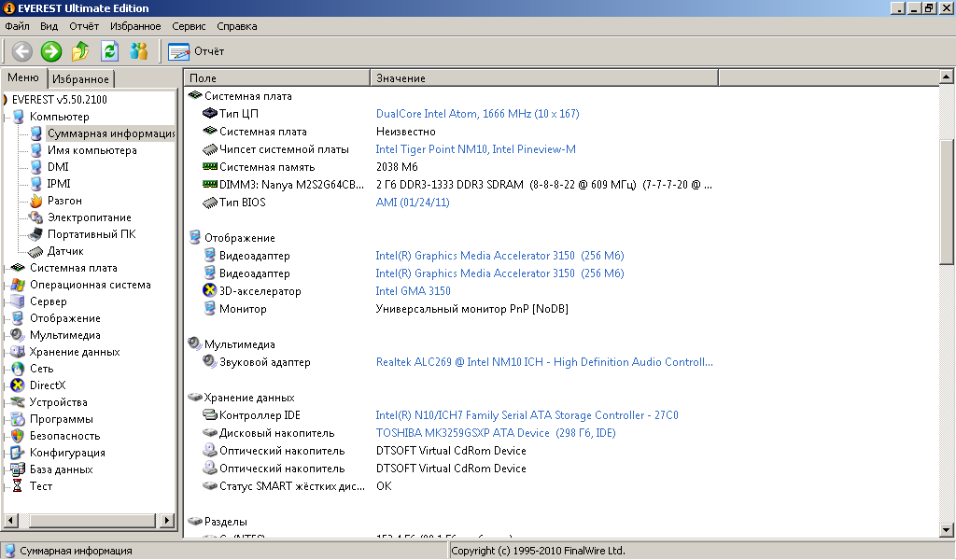
Task: Switch to the Избранное tab
Action: tap(80, 79)
